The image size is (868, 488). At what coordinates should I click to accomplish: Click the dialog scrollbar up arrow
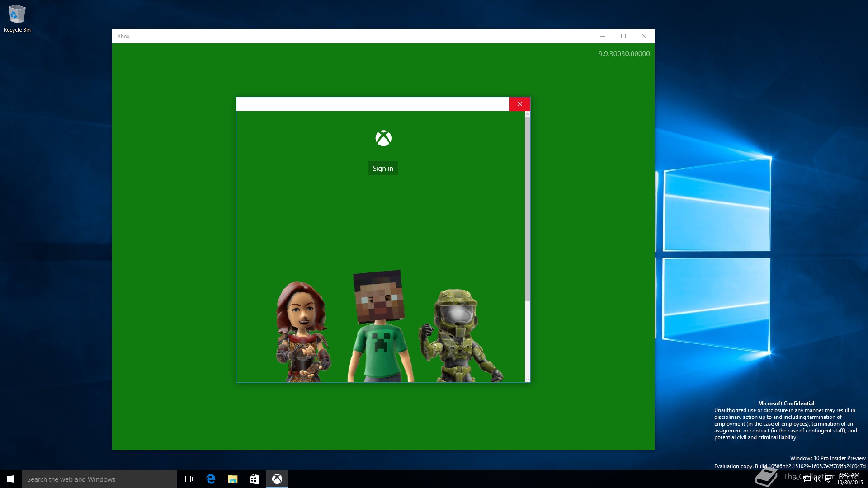pyautogui.click(x=528, y=114)
